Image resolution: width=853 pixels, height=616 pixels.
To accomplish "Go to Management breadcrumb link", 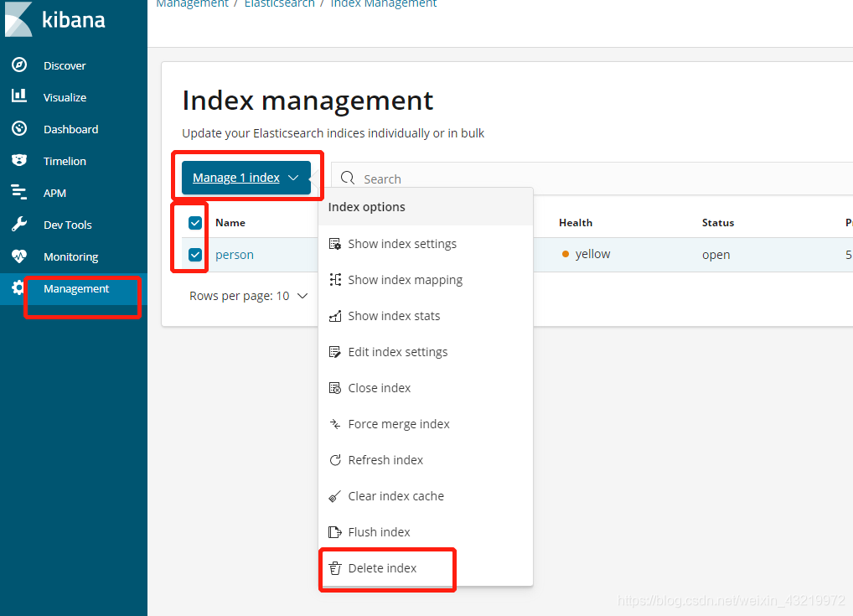I will [x=192, y=4].
